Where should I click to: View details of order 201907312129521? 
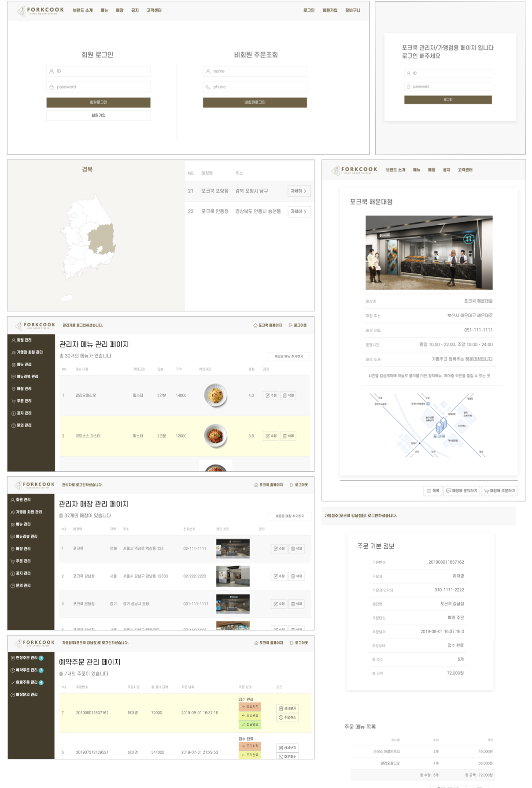(288, 747)
